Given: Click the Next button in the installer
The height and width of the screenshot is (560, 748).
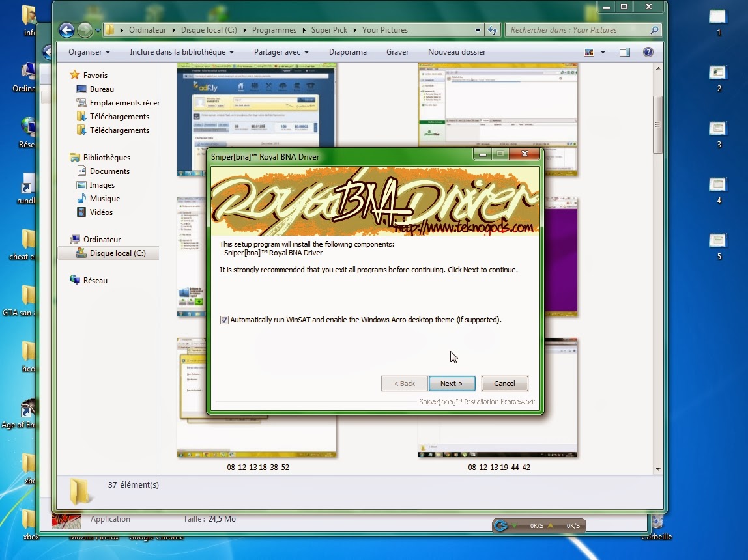Looking at the screenshot, I should [x=452, y=384].
